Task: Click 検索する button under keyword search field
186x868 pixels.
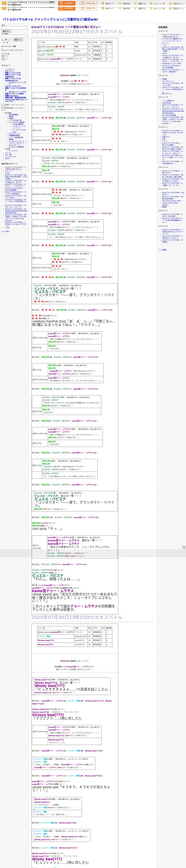Action: [6, 31]
